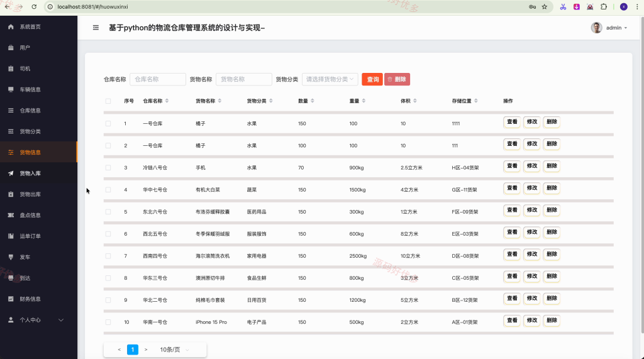Image resolution: width=644 pixels, height=359 pixels.
Task: Click the 个人中心 person icon
Action: coord(11,320)
